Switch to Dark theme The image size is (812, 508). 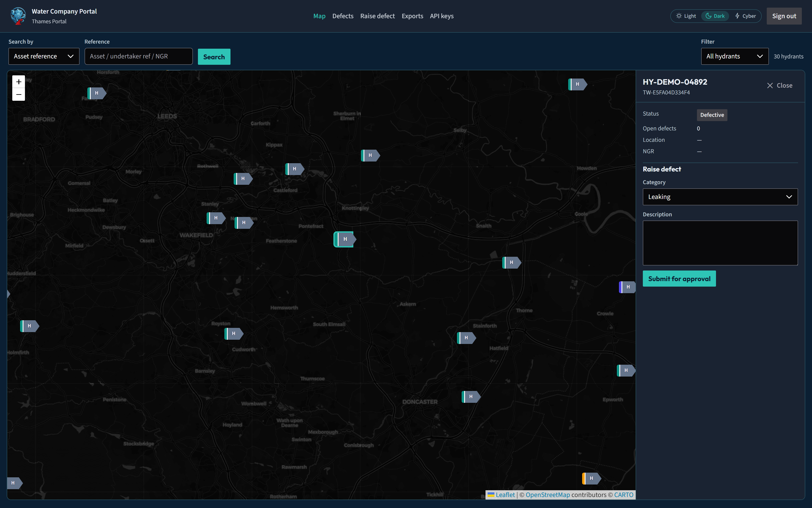pyautogui.click(x=715, y=16)
